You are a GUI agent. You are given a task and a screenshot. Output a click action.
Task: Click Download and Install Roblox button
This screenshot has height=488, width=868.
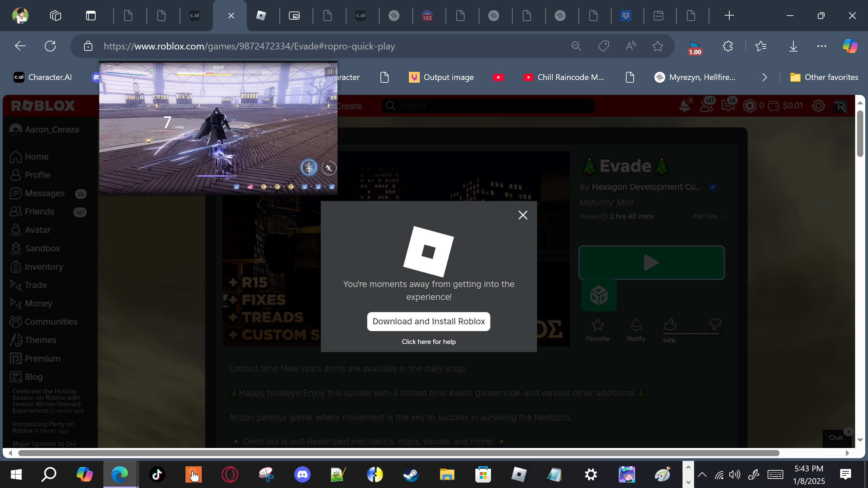point(429,321)
